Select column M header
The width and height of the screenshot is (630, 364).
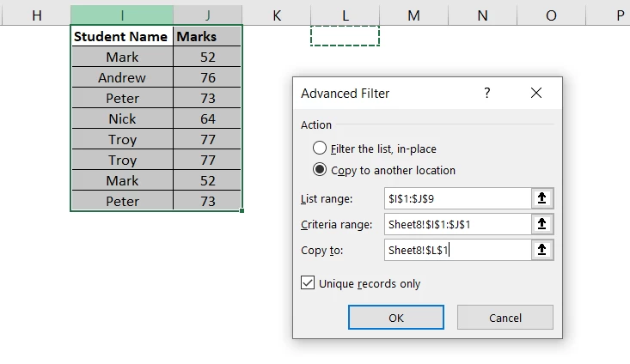coord(413,15)
